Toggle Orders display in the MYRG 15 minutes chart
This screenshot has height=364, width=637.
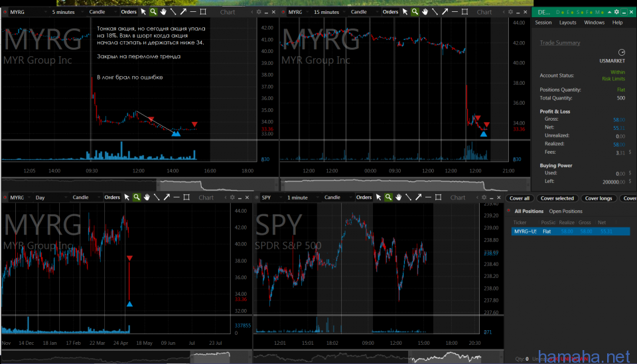pos(390,12)
